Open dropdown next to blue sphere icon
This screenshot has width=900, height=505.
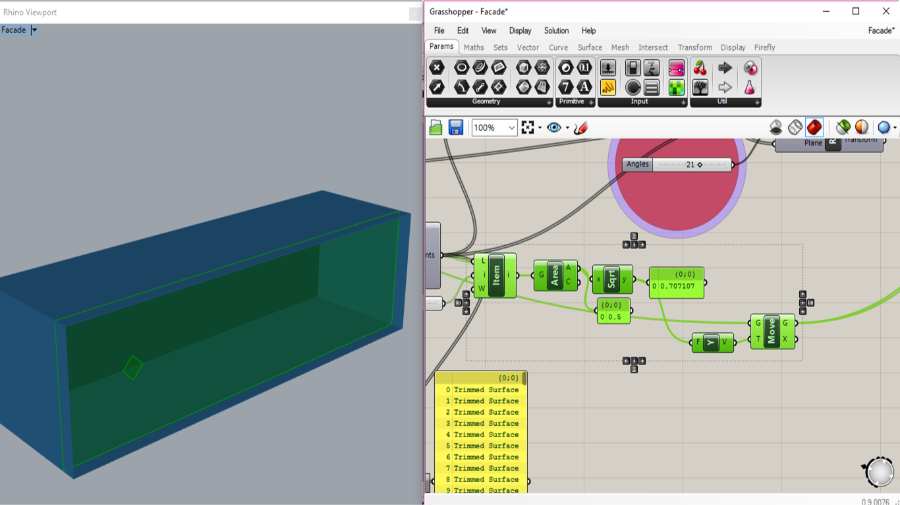(x=895, y=127)
